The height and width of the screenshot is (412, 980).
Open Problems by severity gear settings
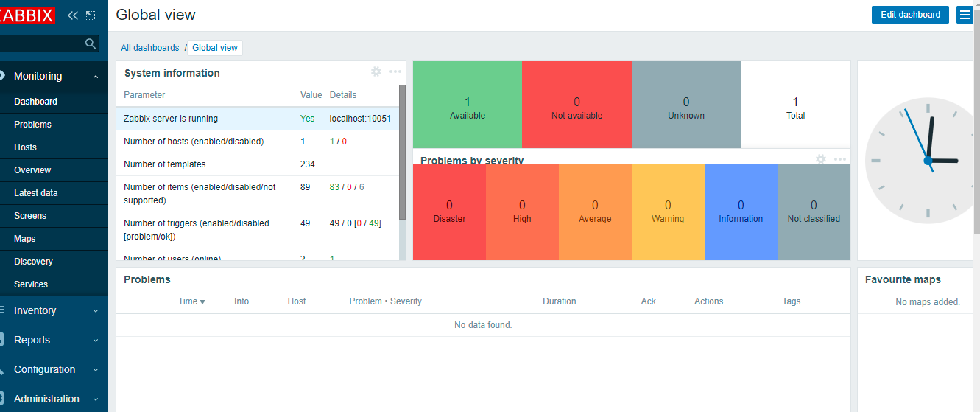821,158
